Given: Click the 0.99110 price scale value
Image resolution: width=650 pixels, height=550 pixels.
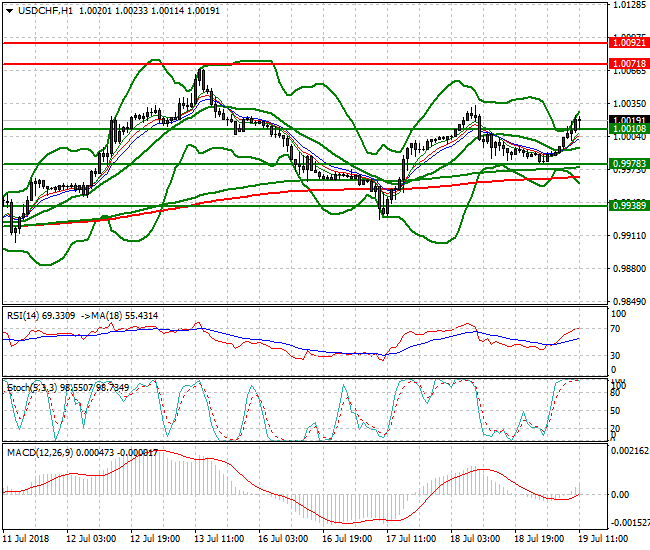Looking at the screenshot, I should pyautogui.click(x=629, y=235).
